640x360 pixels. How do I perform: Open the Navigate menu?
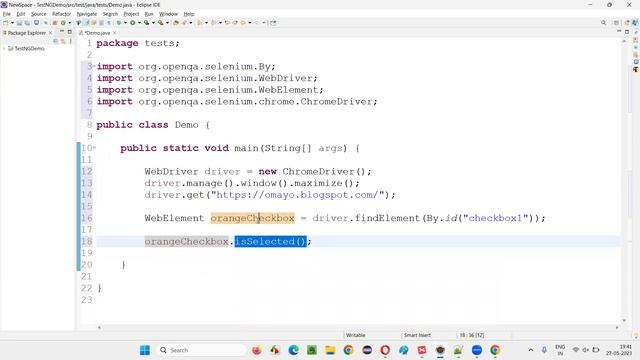(87, 14)
